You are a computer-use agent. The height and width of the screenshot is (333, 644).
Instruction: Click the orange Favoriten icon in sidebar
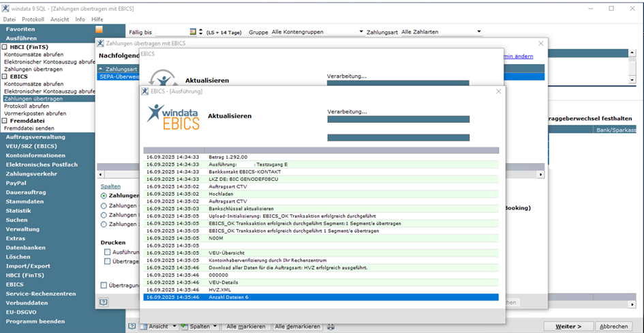click(x=99, y=30)
